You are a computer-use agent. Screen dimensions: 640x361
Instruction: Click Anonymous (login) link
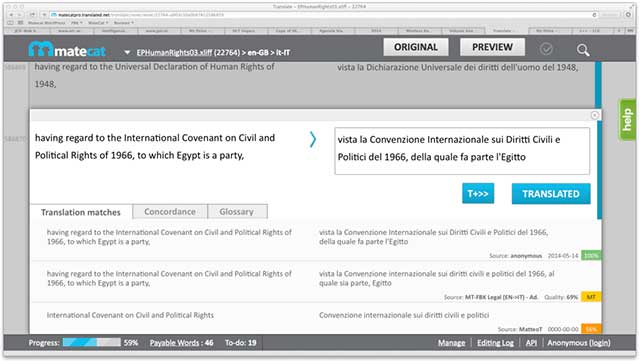click(579, 343)
